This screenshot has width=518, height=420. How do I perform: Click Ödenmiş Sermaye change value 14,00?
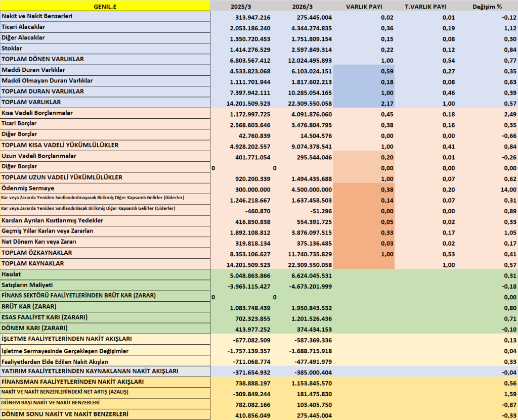point(508,190)
